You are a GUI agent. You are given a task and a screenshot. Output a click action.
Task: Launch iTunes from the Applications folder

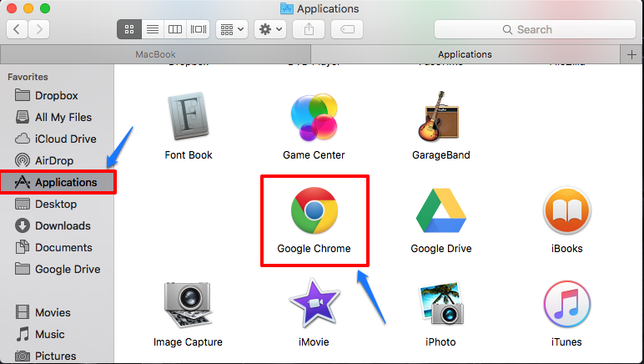click(567, 304)
